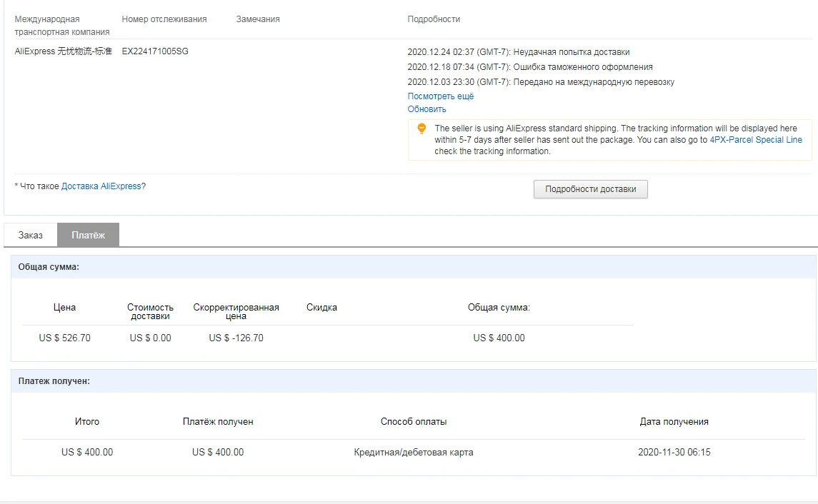The height and width of the screenshot is (504, 818).
Task: Click the Передано на международную перевозку line
Action: [x=541, y=82]
